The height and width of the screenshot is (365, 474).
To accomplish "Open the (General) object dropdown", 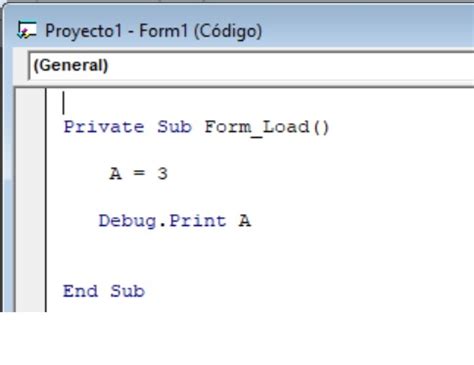I will point(252,65).
